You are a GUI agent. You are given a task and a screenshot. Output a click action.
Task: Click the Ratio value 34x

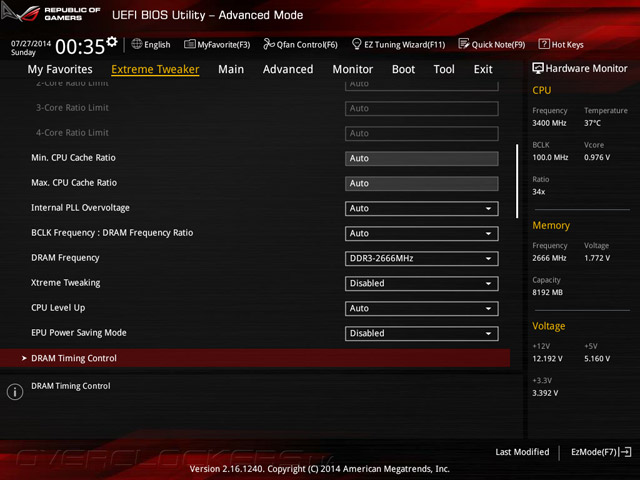(x=538, y=192)
